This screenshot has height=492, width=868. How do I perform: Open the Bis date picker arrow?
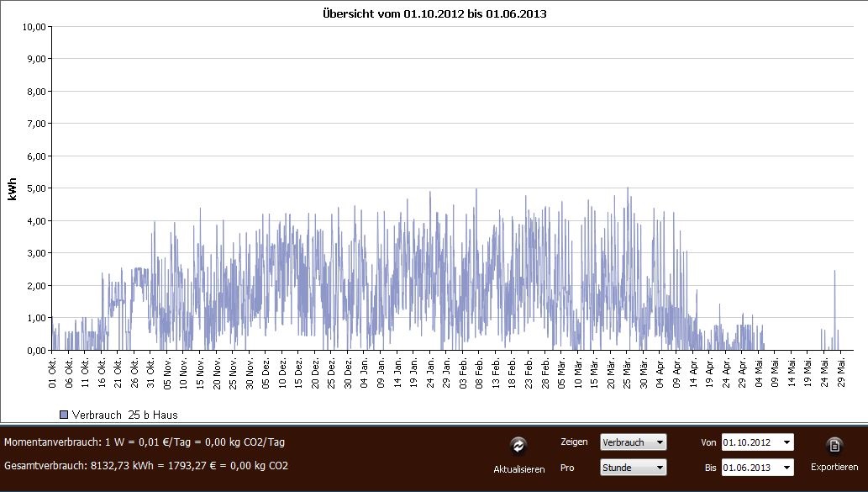[786, 468]
